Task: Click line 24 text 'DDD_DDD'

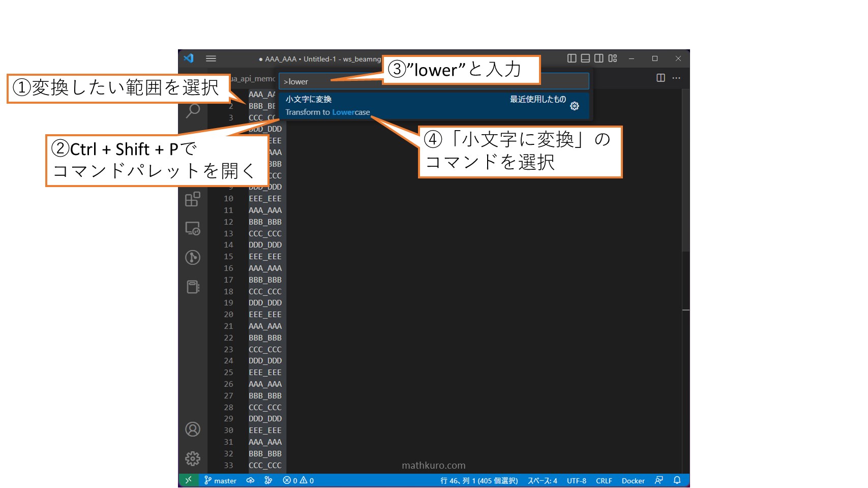Action: coord(265,361)
